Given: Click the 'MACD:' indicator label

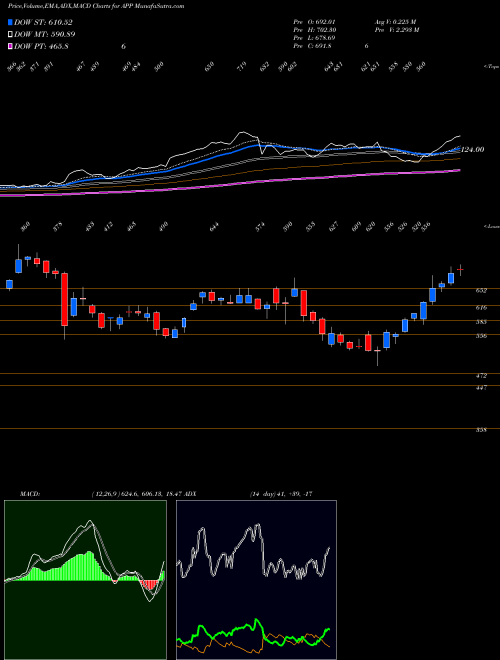Looking at the screenshot, I should click(29, 494).
